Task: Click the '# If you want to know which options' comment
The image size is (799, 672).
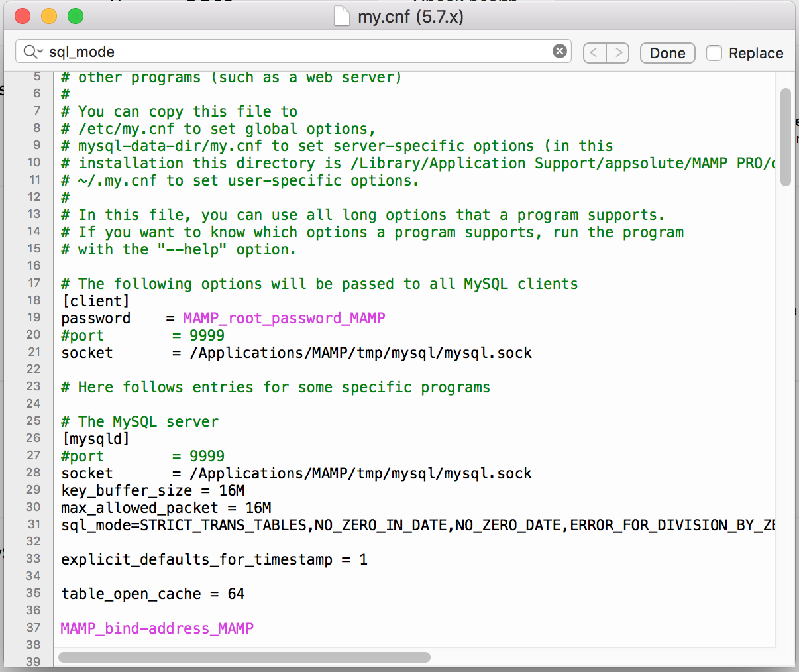Action: coord(372,233)
